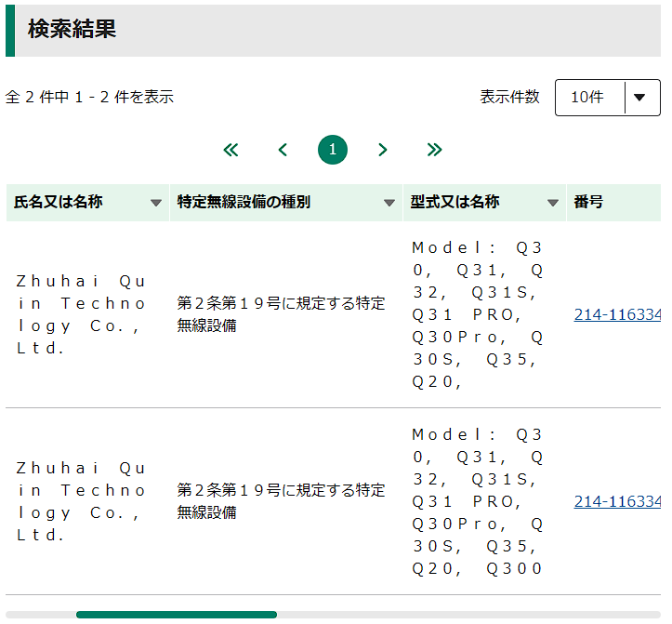Screen dimensions: 672x624
Task: Click the 型式又は名称 header text
Action: [455, 202]
